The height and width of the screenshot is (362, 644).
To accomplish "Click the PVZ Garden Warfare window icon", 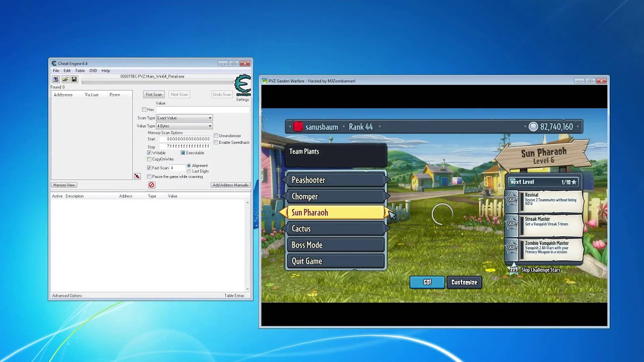I will [x=265, y=81].
